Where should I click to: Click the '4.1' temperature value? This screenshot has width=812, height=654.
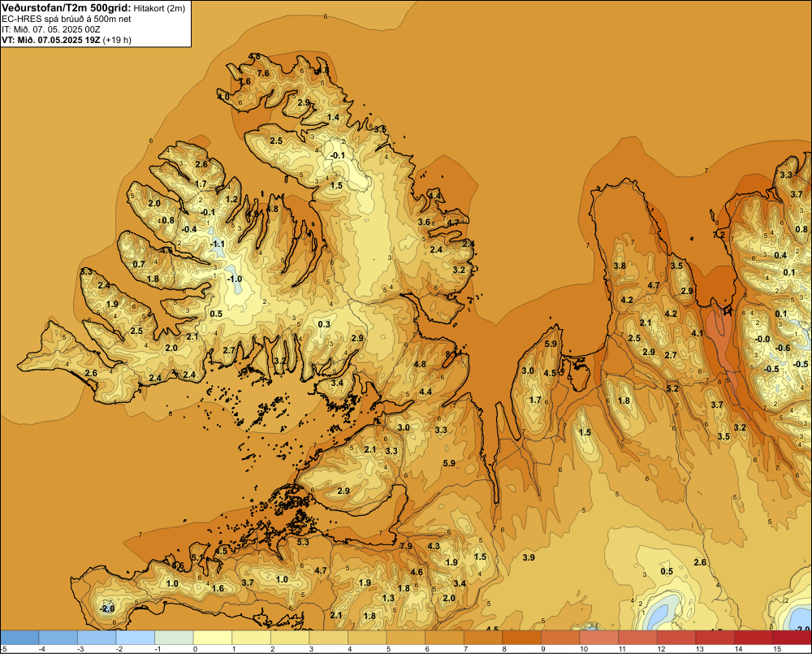click(698, 333)
